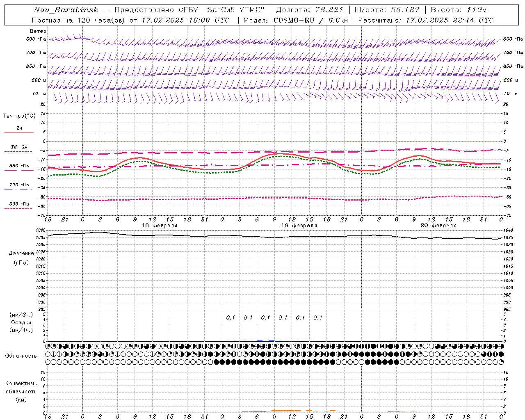Click the 2м temperature legend entry

[x=19, y=128]
